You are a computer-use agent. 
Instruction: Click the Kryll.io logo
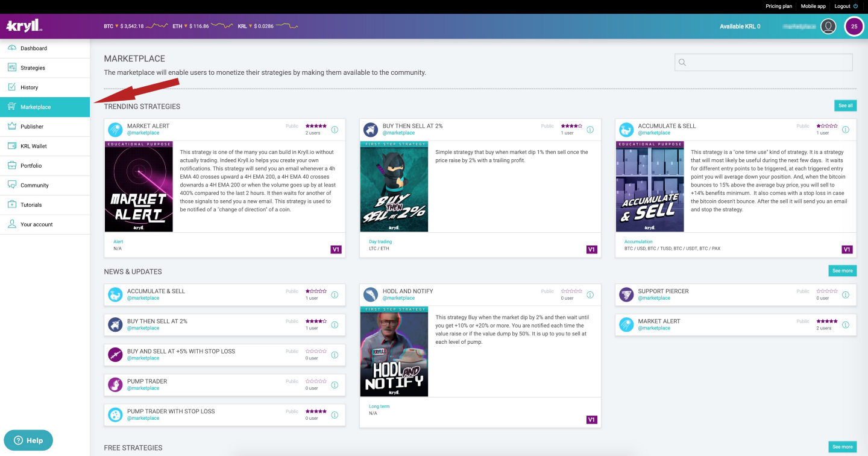24,26
